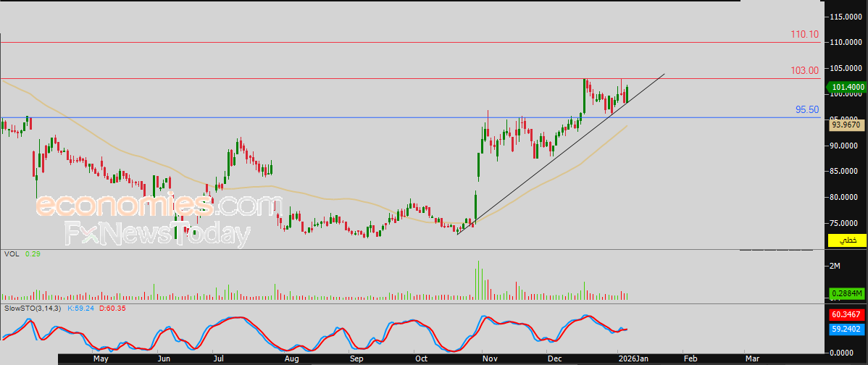Click the blue 59.2402 stochastic value tag
Viewport: 868px width, 365px height.
tap(847, 328)
